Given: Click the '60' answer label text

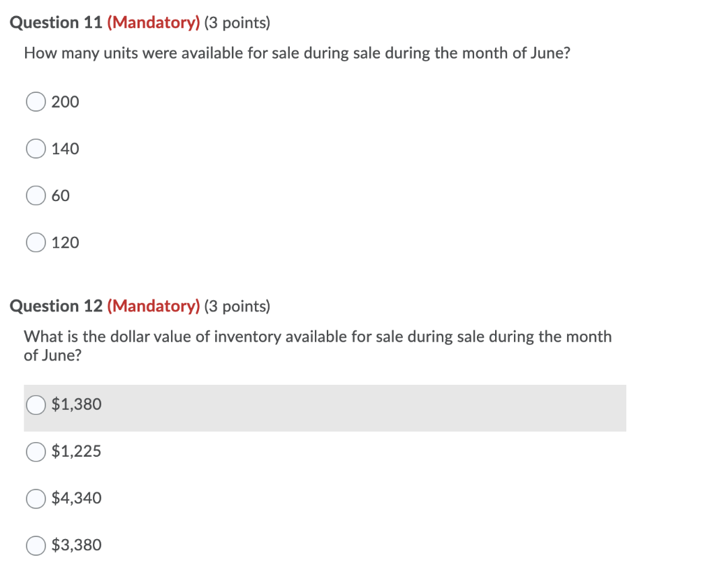Looking at the screenshot, I should click(x=61, y=196).
